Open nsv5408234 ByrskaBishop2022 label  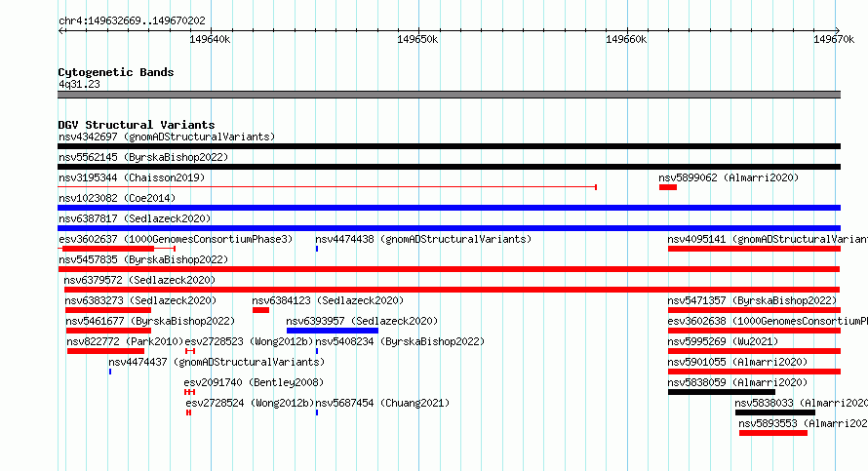(400, 341)
